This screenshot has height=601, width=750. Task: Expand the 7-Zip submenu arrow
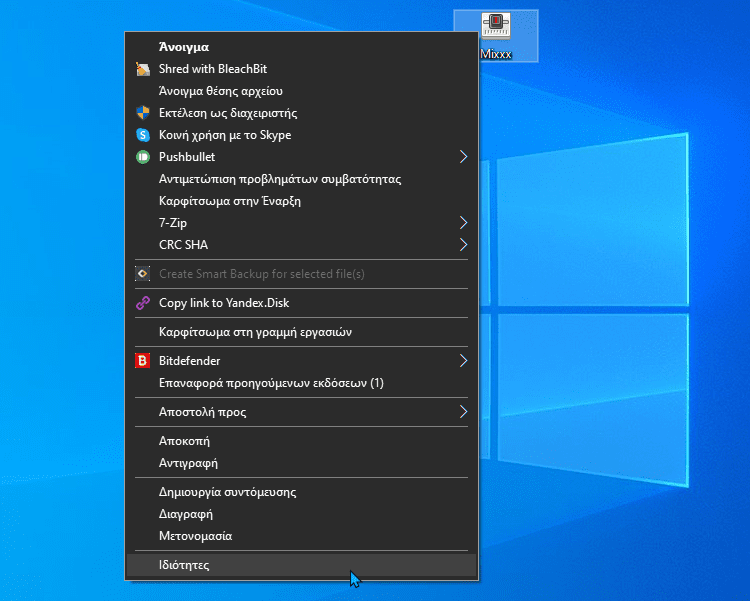coord(463,223)
